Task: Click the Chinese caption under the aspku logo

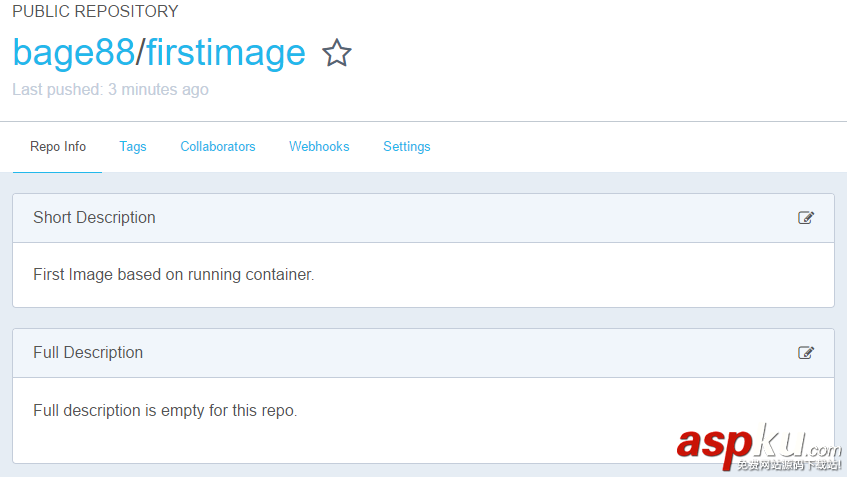Action: pos(788,465)
